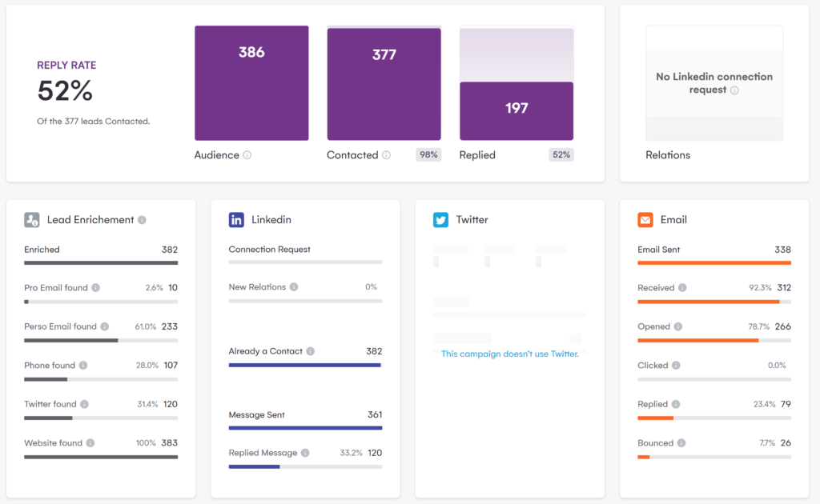The height and width of the screenshot is (504, 820).
Task: Click the Message Sent progress bar in Linkedin
Action: pyautogui.click(x=305, y=428)
